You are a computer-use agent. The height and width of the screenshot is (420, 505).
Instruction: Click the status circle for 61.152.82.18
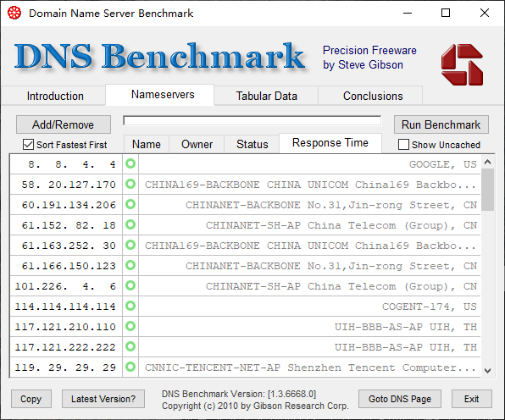[x=130, y=224]
